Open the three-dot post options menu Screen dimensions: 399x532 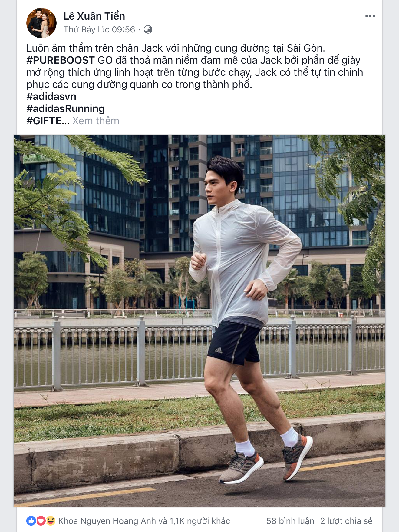(x=370, y=16)
